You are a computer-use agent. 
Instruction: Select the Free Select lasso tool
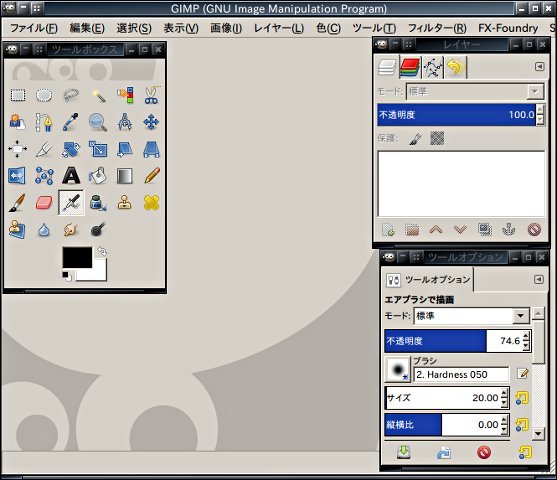71,95
